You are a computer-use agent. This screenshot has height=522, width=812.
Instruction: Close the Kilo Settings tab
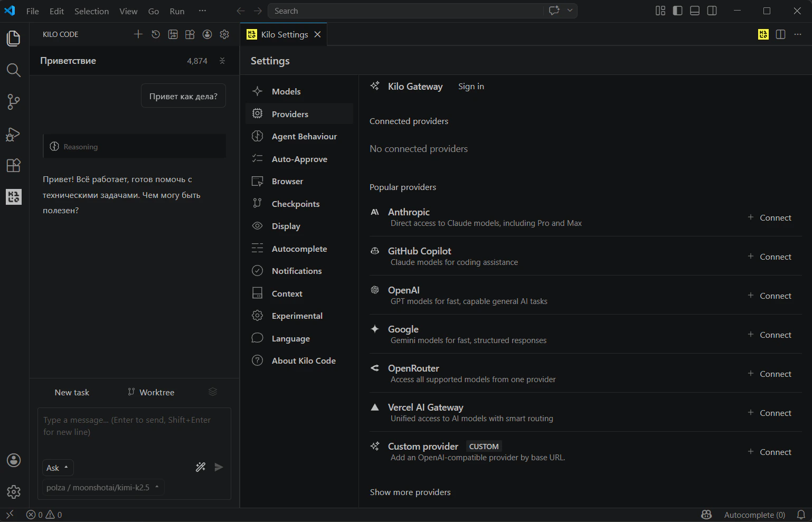tap(317, 34)
